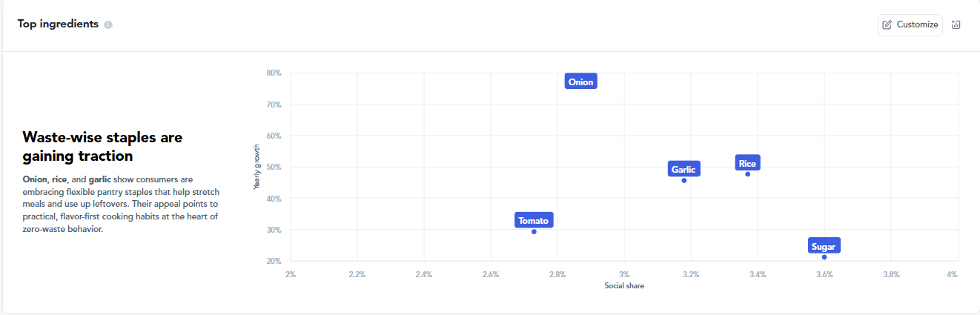This screenshot has height=315, width=980.
Task: Click the bar chart icon next to Customize
Action: pyautogui.click(x=956, y=24)
